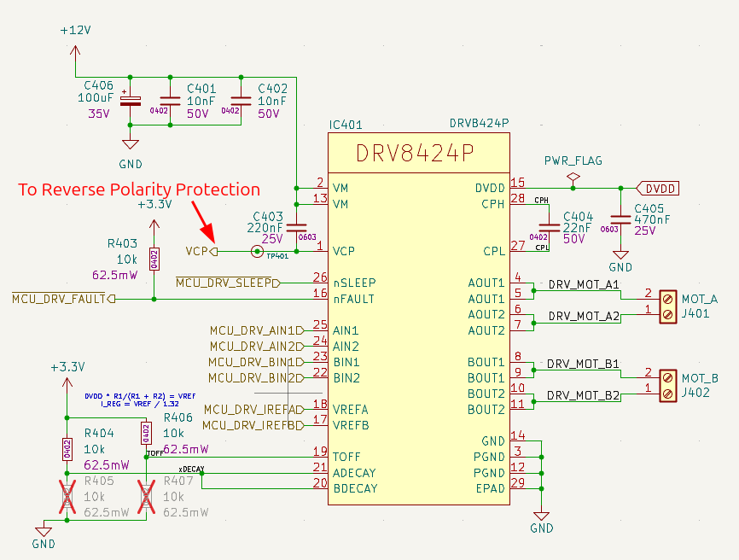Click the DRV_MOT_B1 net label
The height and width of the screenshot is (560, 739).
point(583,364)
